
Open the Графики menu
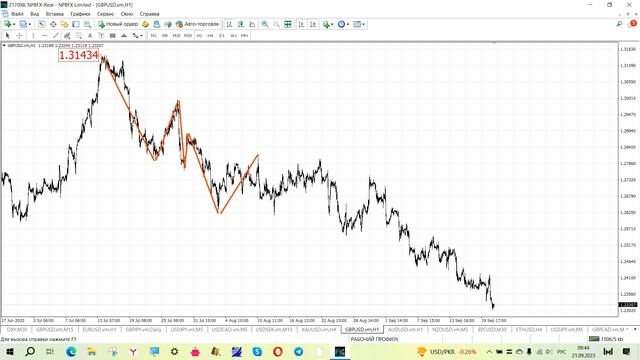click(80, 14)
